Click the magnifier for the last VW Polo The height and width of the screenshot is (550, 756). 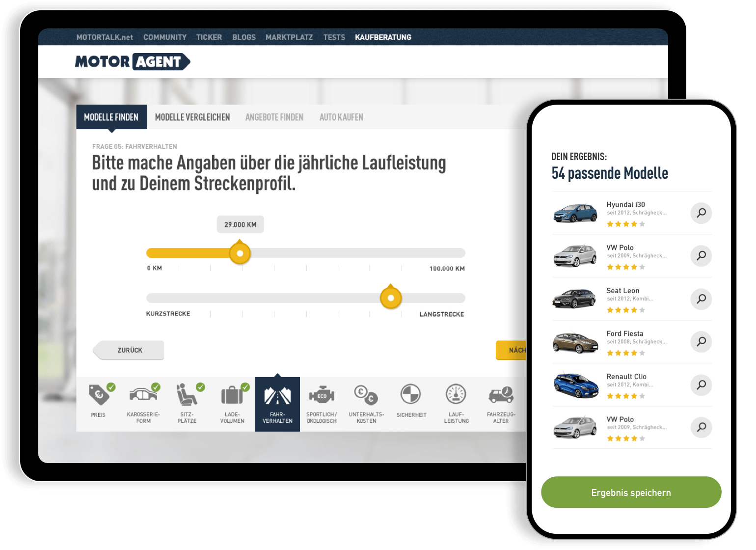coord(701,427)
